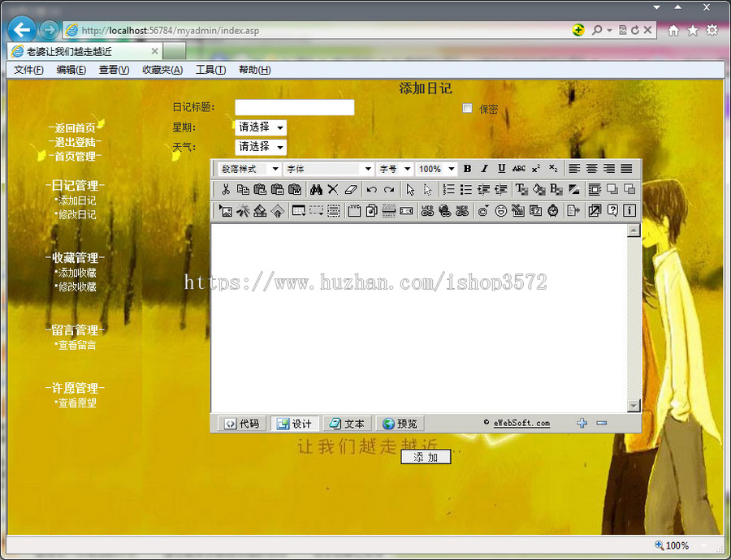Image resolution: width=731 pixels, height=560 pixels.
Task: Click the Cut scissors icon
Action: click(x=226, y=189)
